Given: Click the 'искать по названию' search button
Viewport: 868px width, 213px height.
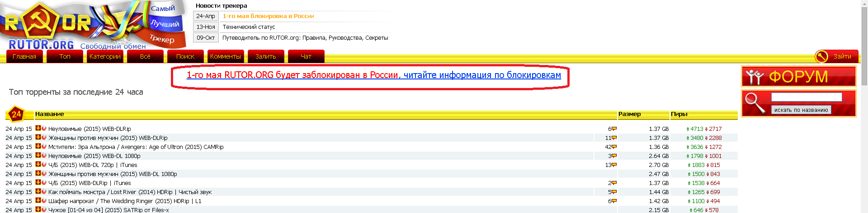Looking at the screenshot, I should click(x=801, y=110).
